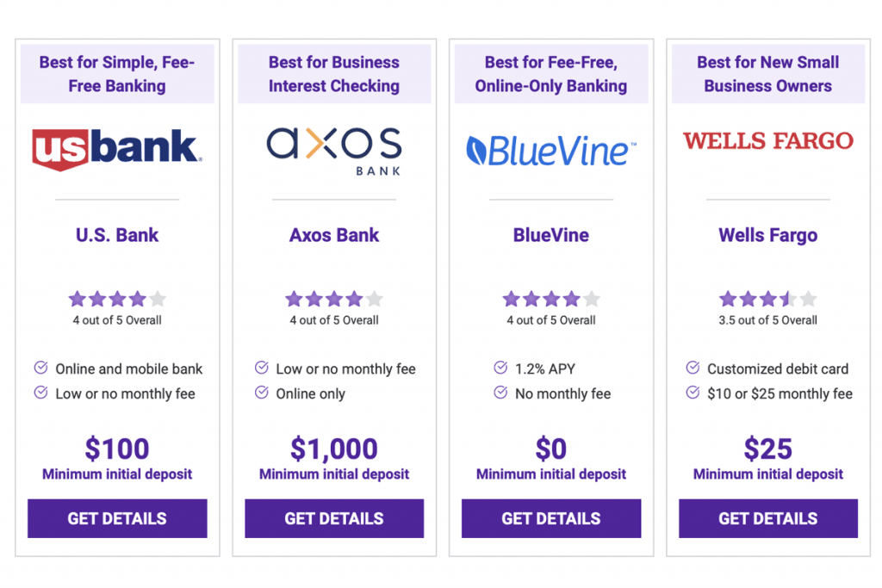The image size is (882, 588).
Task: Click the Axos Bank star rating
Action: pos(334,300)
